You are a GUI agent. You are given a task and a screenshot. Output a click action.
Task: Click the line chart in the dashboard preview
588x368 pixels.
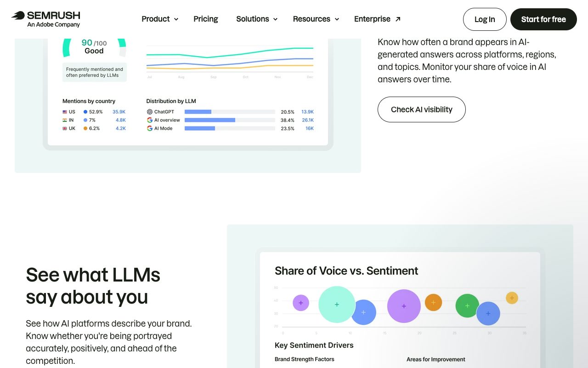[230, 60]
